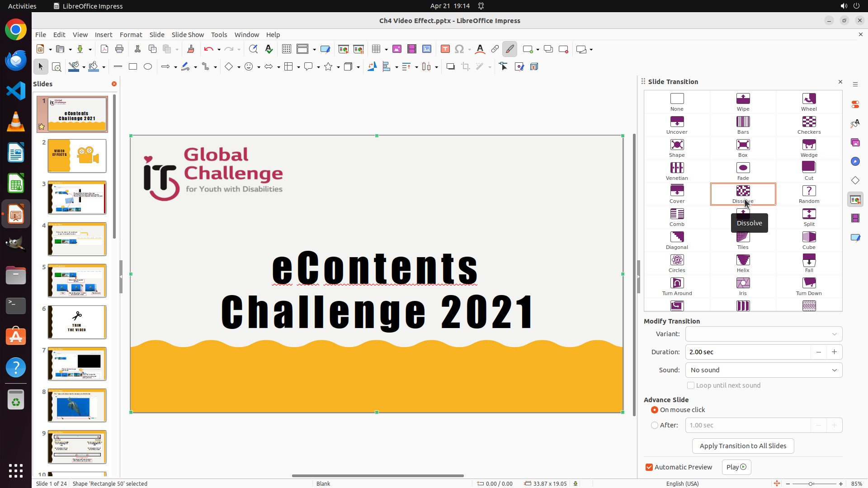The height and width of the screenshot is (488, 868).
Task: Click the Insert Special Character icon
Action: click(x=459, y=49)
